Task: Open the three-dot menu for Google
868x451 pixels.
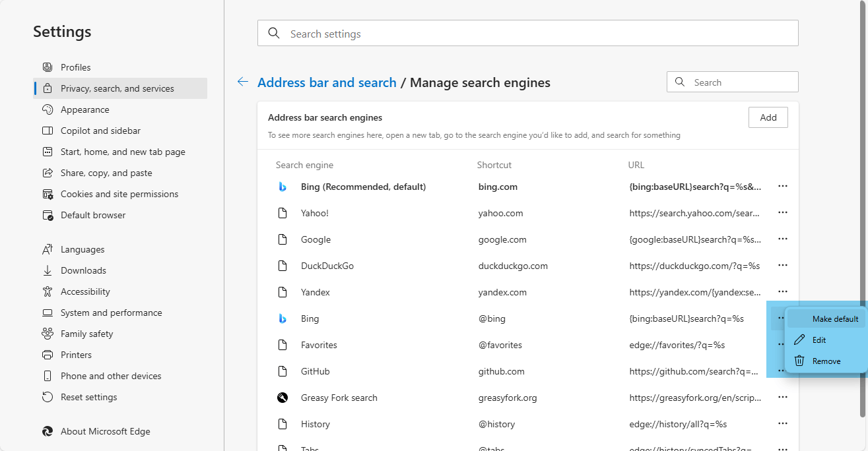Action: click(783, 239)
